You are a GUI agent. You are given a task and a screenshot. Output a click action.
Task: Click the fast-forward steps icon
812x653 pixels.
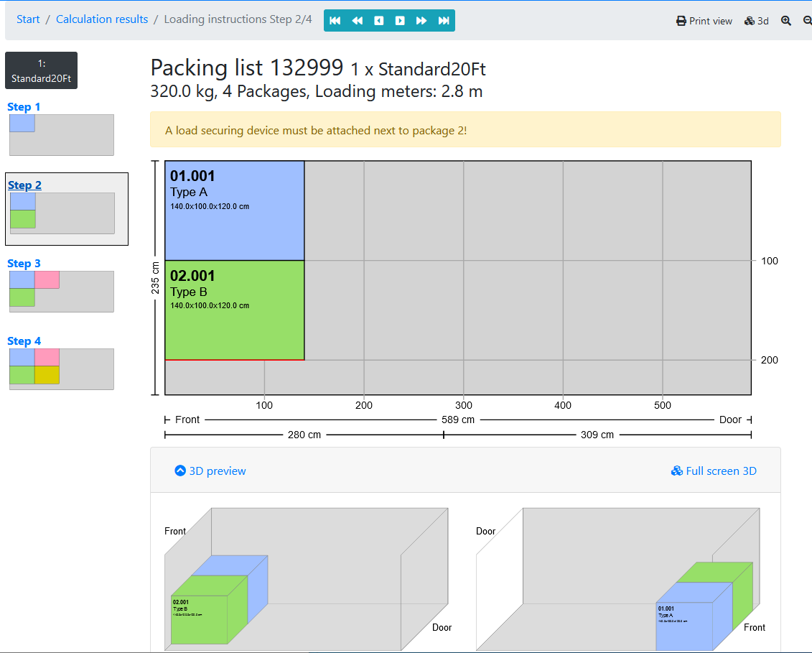[x=421, y=20]
